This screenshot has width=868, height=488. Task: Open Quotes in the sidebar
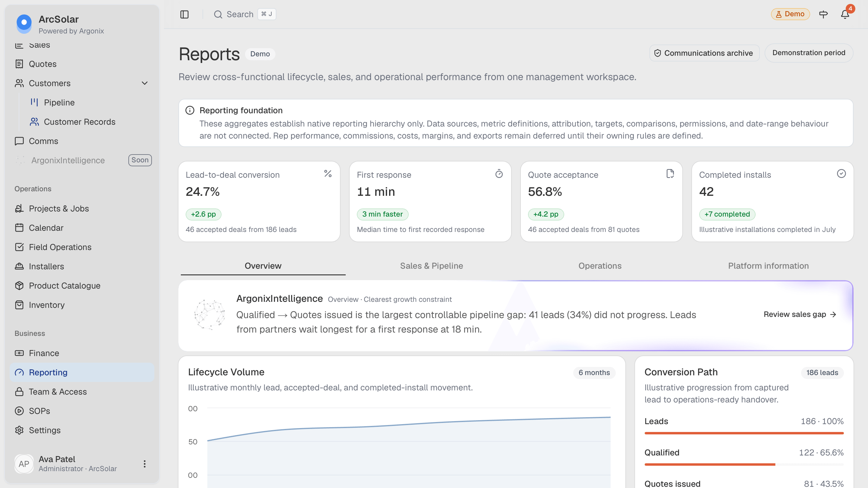click(82, 64)
